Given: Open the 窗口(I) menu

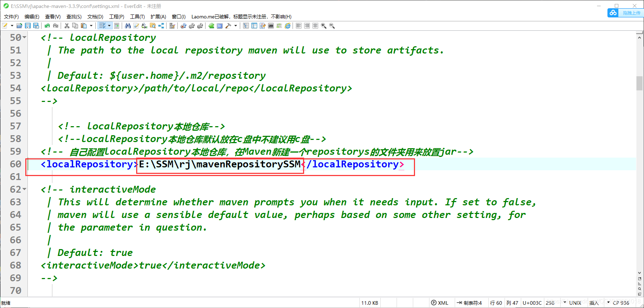Looking at the screenshot, I should [178, 17].
